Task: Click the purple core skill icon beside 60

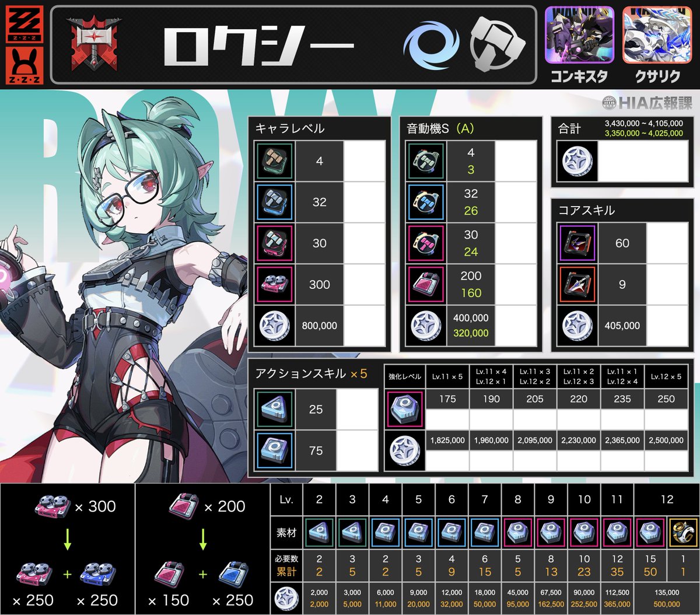Action: tap(577, 243)
